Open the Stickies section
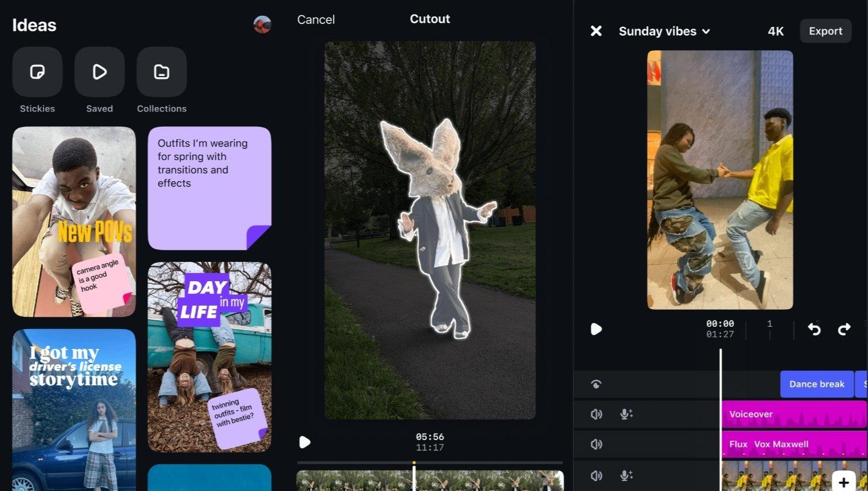 [37, 72]
